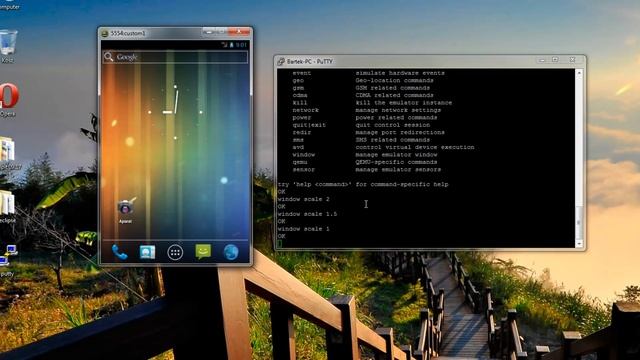
Task: Close the PuTTY window
Action: tap(572, 60)
